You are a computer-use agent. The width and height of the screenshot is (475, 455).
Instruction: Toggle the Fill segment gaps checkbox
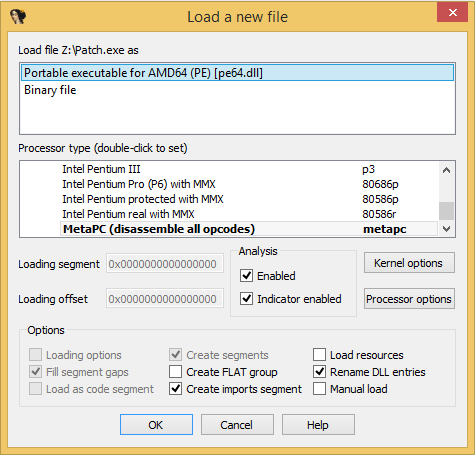(35, 372)
